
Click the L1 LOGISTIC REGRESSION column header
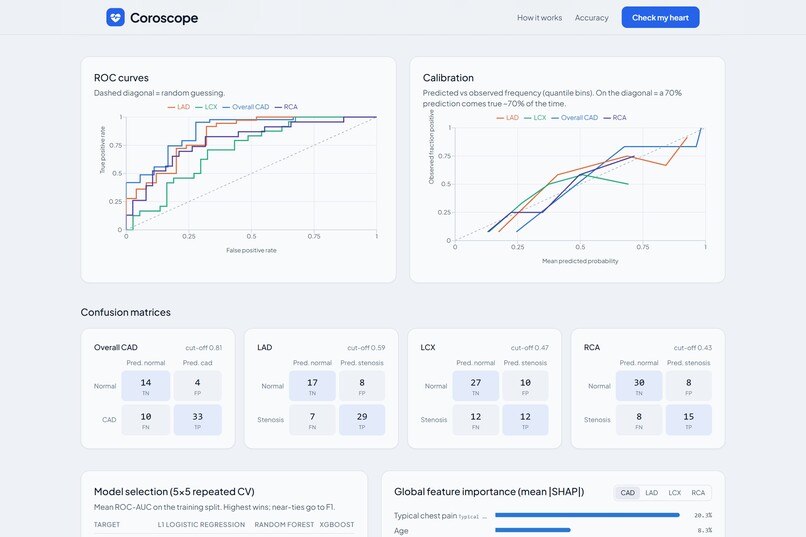(x=201, y=525)
